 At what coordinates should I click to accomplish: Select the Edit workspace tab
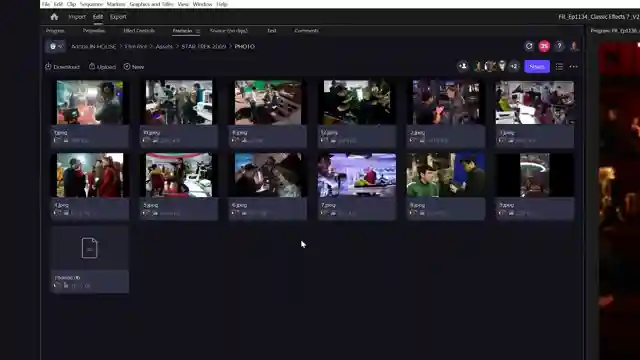(x=98, y=17)
